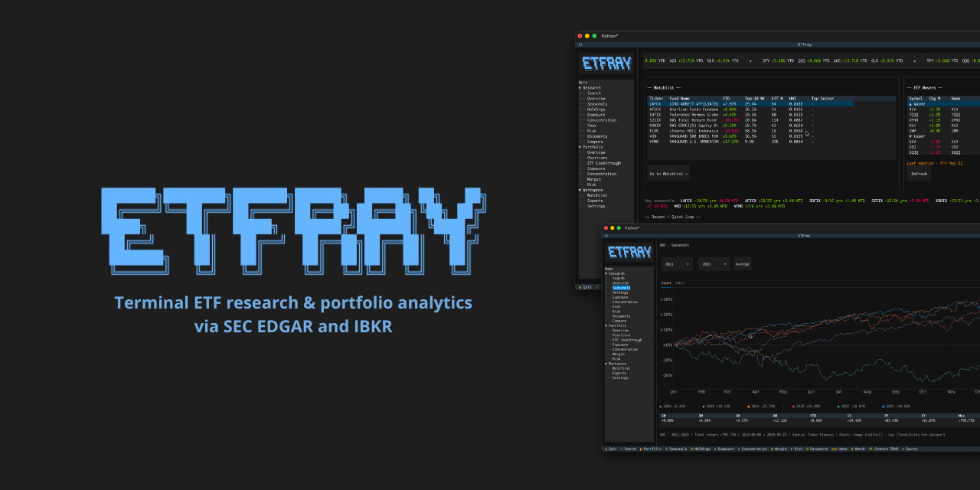The image size is (980, 490).
Task: Select the LAFCX Lord Abbett watchlist row
Action: 750,104
